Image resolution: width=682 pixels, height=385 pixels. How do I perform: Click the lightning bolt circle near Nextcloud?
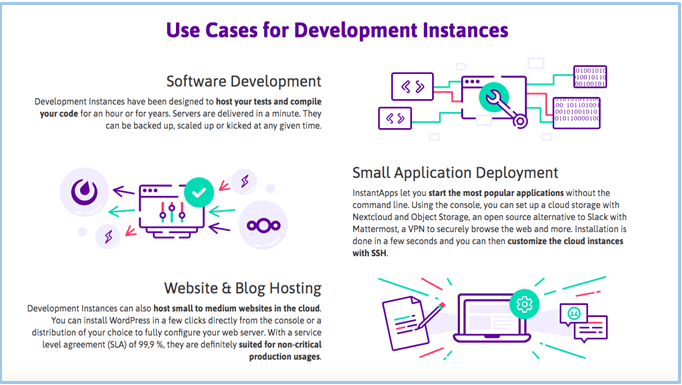(244, 181)
